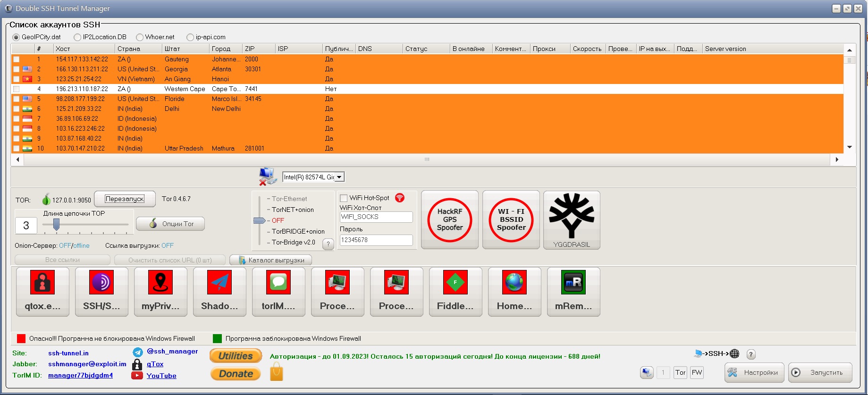Toggle the FW firewall button
The image size is (868, 395).
(x=697, y=372)
